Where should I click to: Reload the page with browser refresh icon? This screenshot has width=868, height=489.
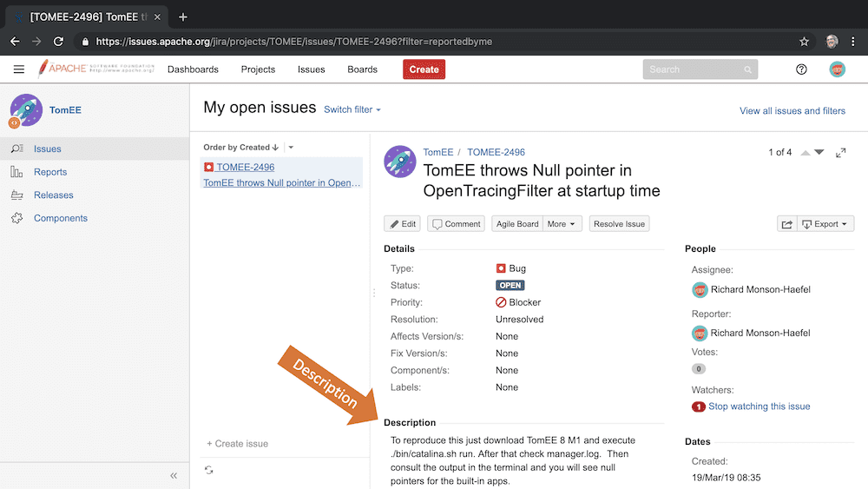pyautogui.click(x=58, y=42)
